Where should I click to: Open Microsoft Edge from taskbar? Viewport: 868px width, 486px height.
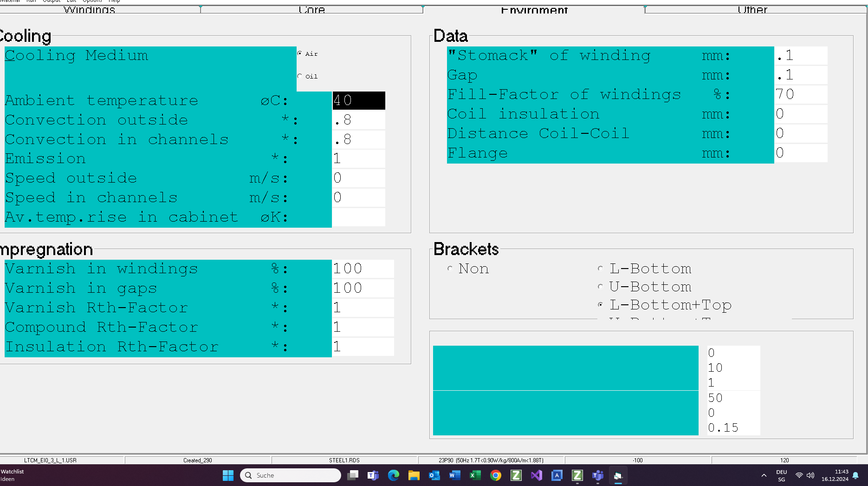pos(394,475)
